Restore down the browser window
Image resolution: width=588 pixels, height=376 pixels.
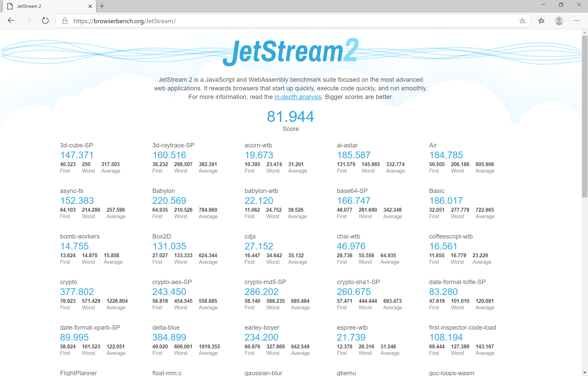[x=561, y=5]
